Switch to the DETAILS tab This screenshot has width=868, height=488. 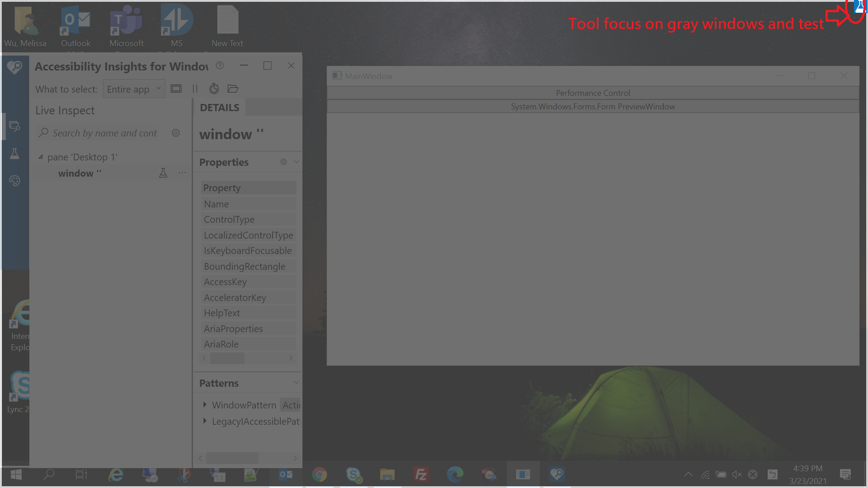click(219, 108)
